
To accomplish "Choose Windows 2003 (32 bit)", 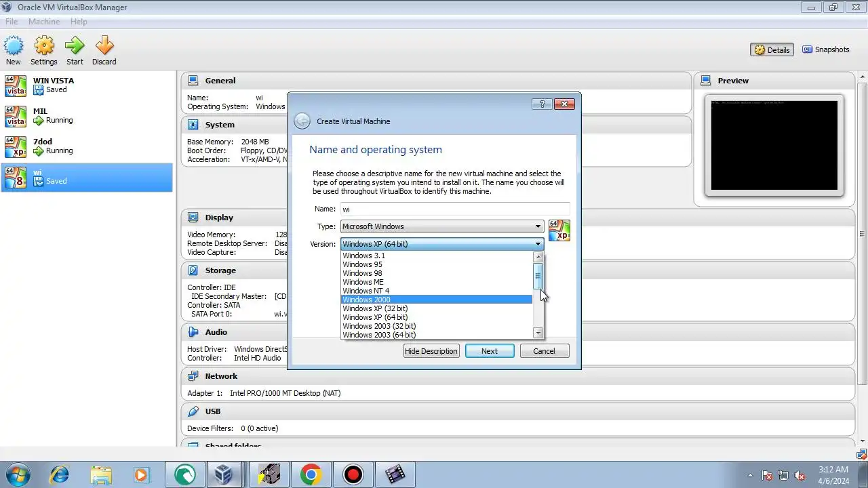I will 436,326.
